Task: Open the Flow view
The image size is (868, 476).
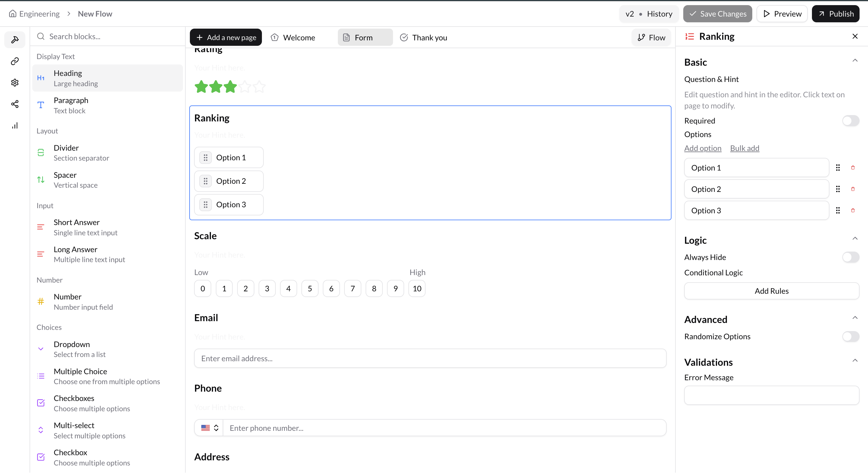Action: pos(651,37)
